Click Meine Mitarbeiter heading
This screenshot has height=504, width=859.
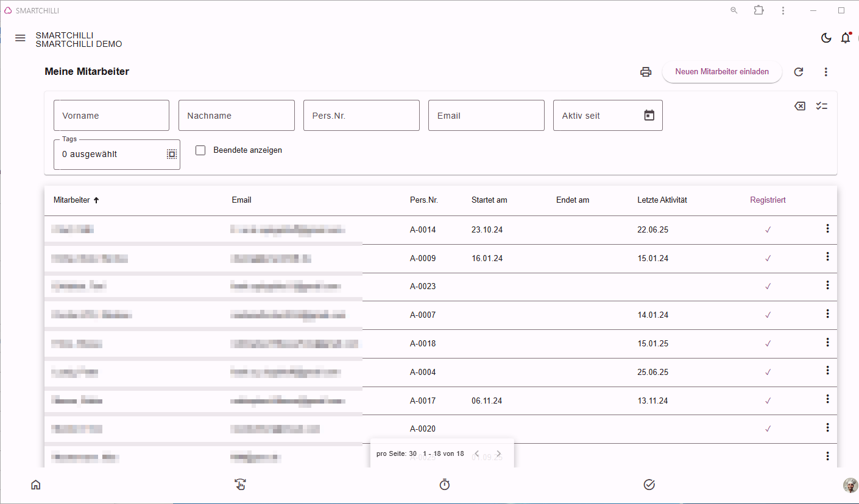point(87,72)
